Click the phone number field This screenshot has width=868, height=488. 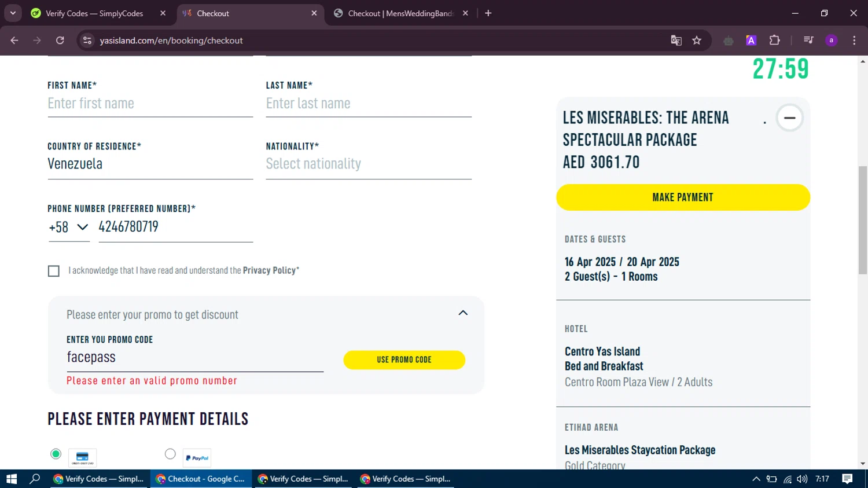(x=176, y=227)
